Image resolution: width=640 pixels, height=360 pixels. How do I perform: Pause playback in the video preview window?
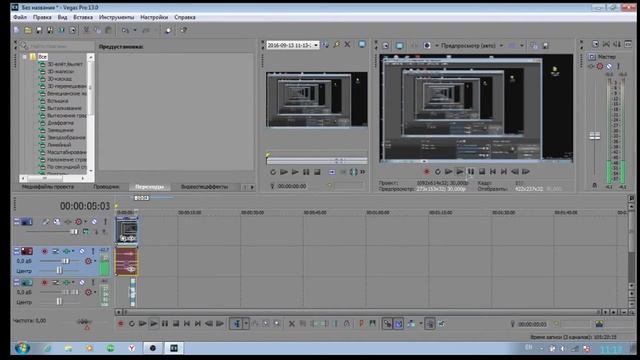click(x=471, y=172)
